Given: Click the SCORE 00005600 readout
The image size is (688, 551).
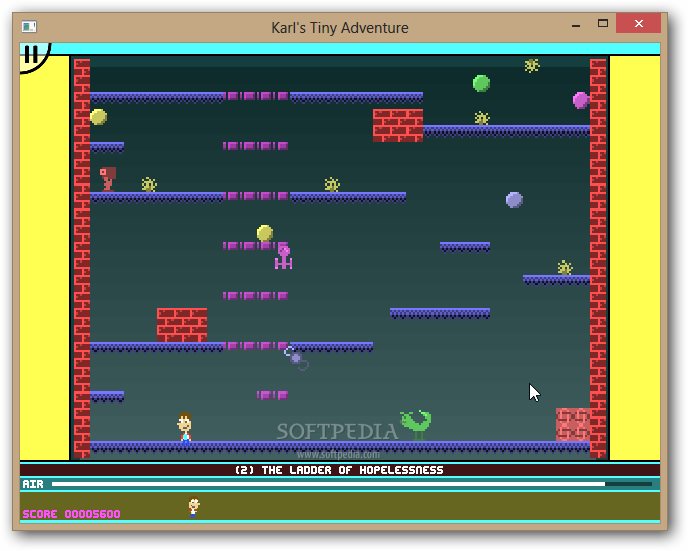Looking at the screenshot, I should (72, 514).
